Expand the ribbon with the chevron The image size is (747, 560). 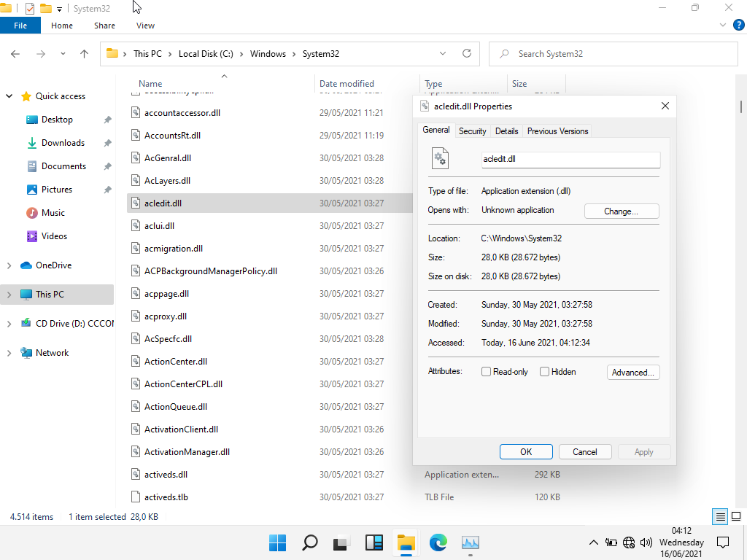click(723, 26)
